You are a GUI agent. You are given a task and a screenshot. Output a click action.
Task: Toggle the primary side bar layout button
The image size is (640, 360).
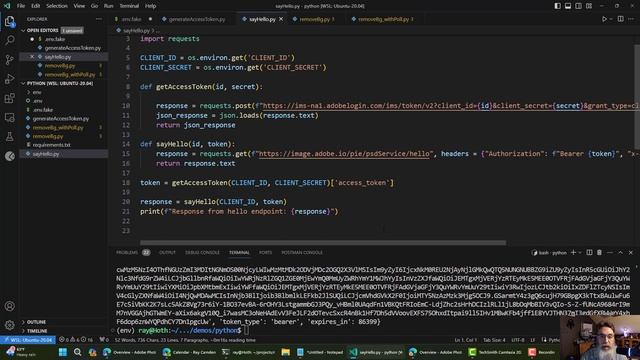click(x=558, y=6)
